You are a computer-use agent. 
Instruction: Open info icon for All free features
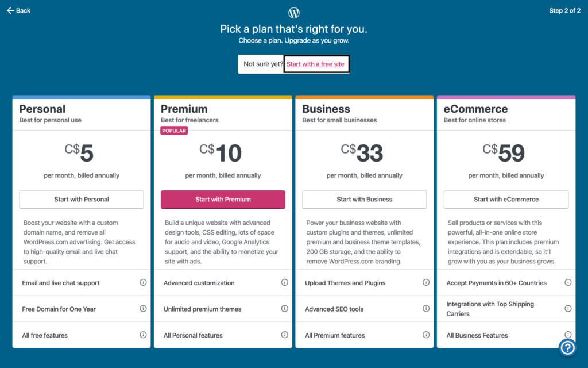(143, 335)
